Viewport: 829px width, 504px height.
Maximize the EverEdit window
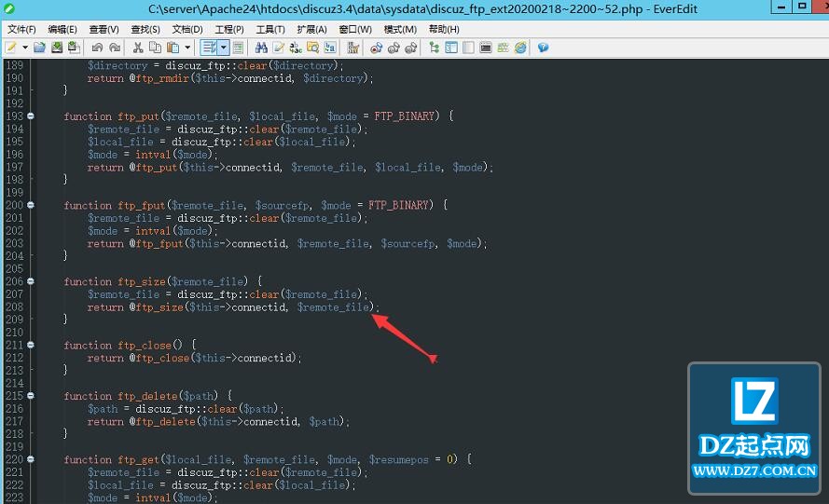point(803,7)
